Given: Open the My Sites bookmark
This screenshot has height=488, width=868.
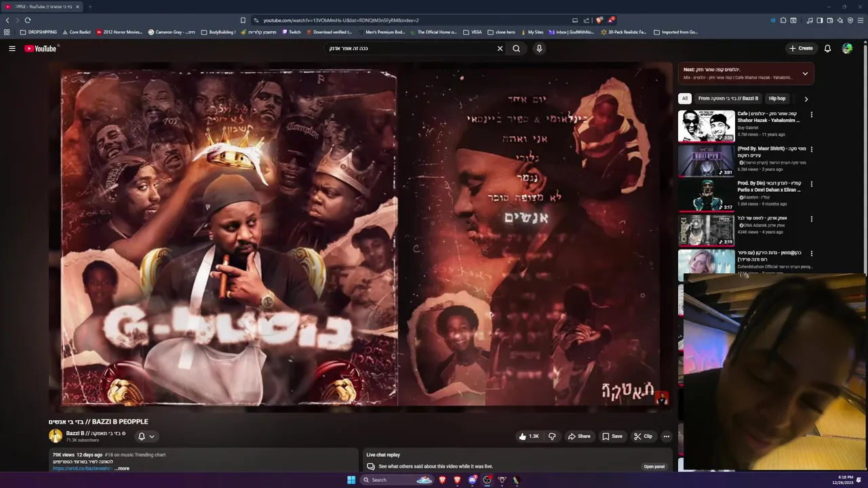Looking at the screenshot, I should click(x=532, y=32).
